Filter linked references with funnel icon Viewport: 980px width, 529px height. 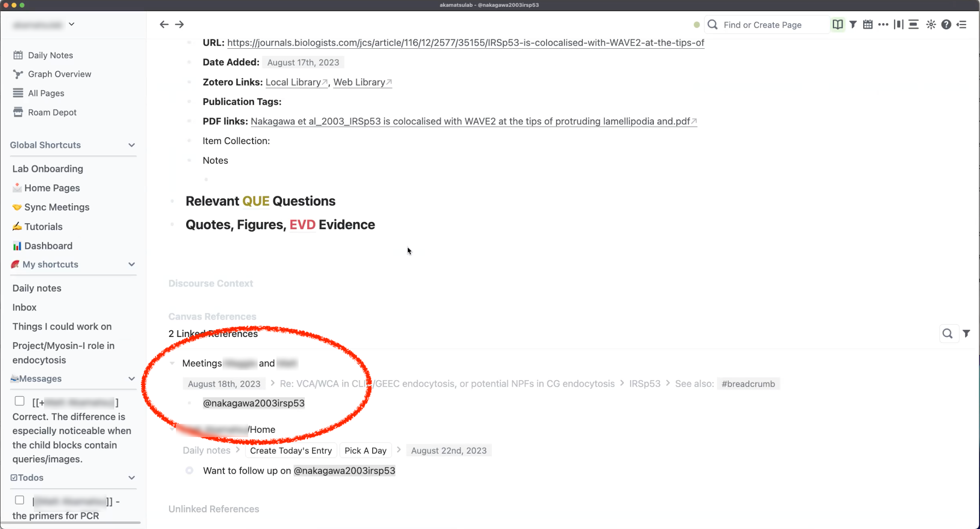click(966, 334)
